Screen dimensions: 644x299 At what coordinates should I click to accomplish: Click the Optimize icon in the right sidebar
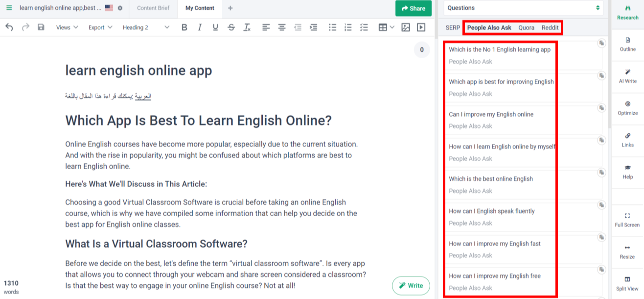click(x=627, y=109)
